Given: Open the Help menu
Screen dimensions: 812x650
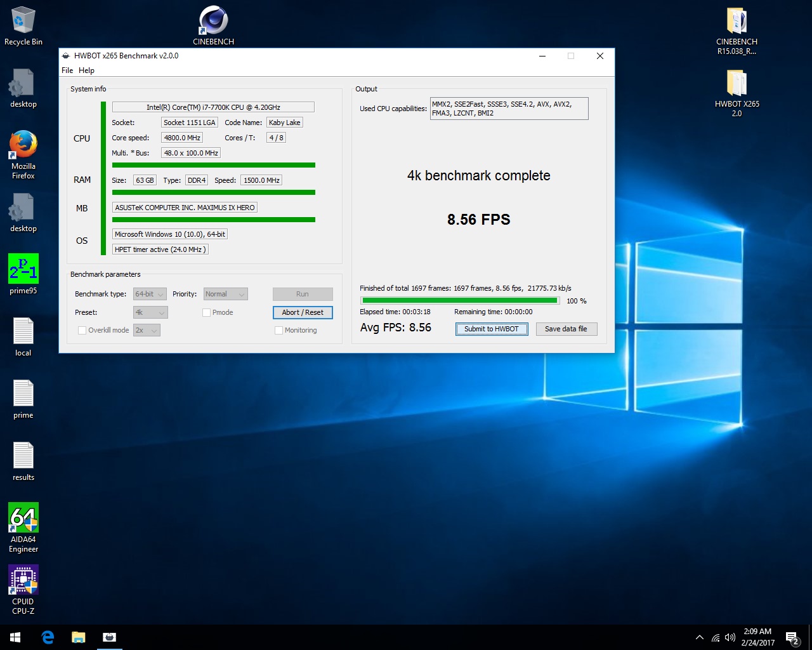Looking at the screenshot, I should coord(86,70).
